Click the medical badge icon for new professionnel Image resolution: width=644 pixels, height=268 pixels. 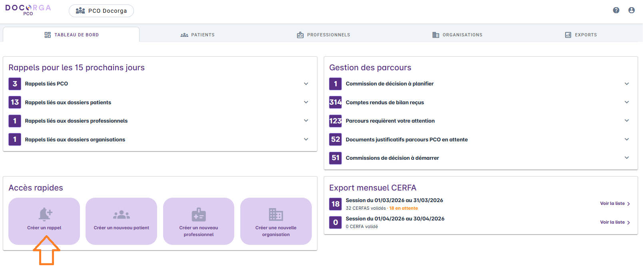199,215
